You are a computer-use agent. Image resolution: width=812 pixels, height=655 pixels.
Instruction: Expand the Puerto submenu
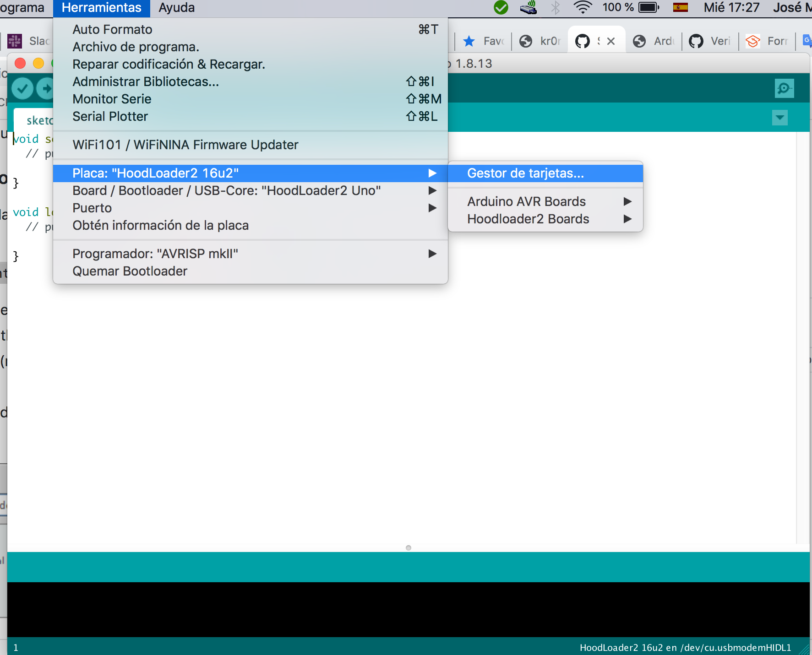[x=251, y=208]
